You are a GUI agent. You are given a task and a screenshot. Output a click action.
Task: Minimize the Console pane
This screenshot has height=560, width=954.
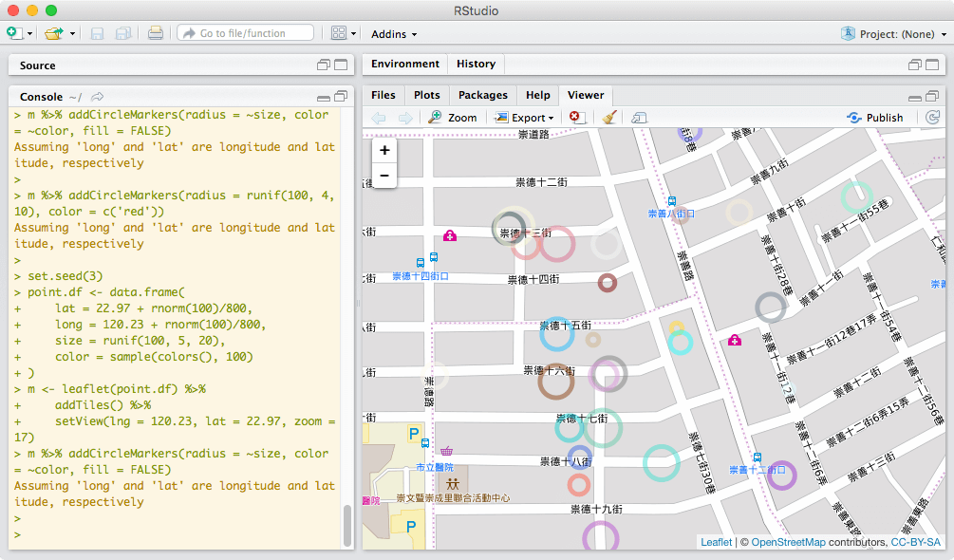[x=324, y=97]
